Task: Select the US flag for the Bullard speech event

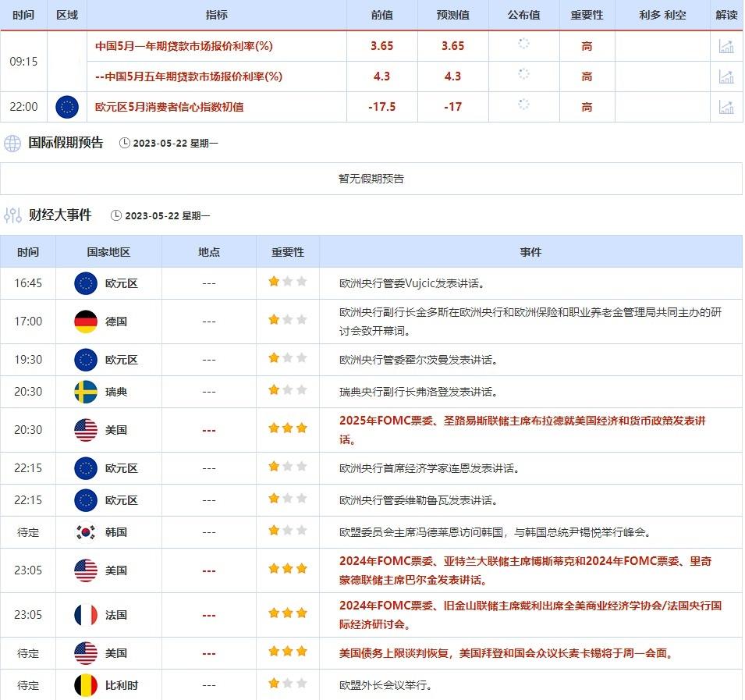Action: [x=86, y=429]
